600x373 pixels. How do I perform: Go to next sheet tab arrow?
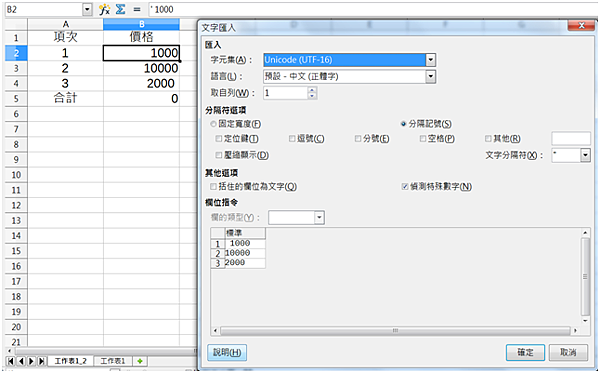point(31,361)
